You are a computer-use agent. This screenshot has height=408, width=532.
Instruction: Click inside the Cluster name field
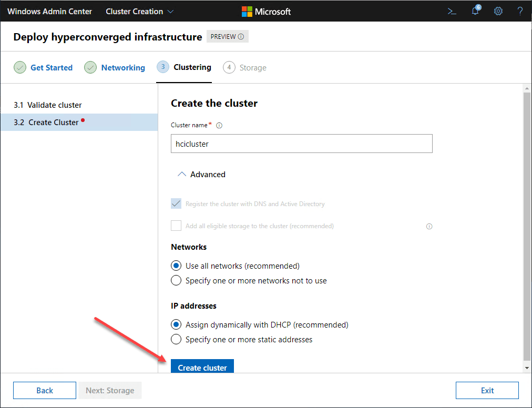pos(301,144)
